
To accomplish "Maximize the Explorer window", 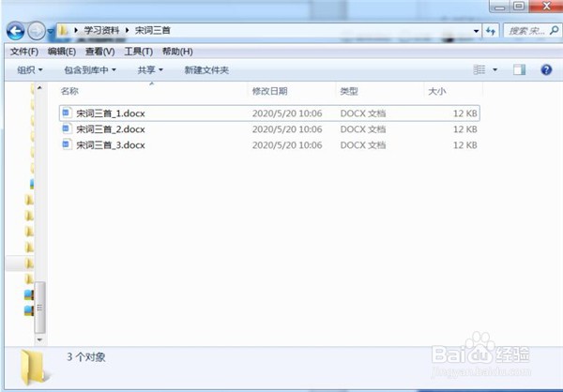I will pyautogui.click(x=519, y=7).
